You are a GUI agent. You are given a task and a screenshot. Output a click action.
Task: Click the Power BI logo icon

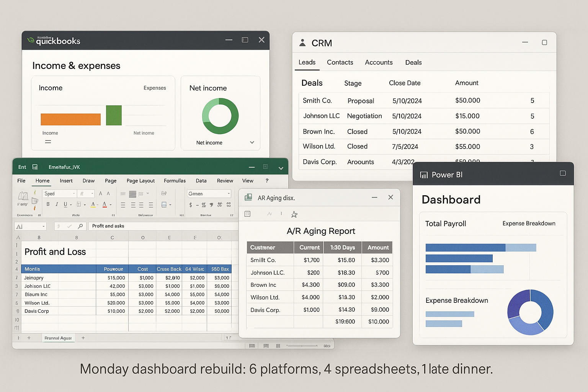[x=424, y=175]
